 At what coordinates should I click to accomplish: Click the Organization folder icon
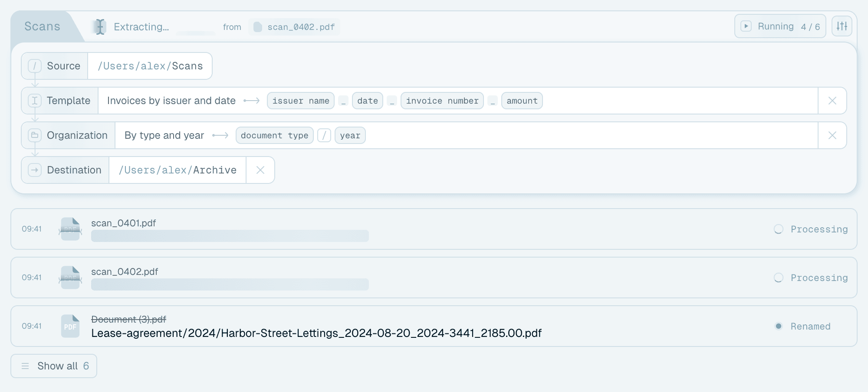click(35, 135)
